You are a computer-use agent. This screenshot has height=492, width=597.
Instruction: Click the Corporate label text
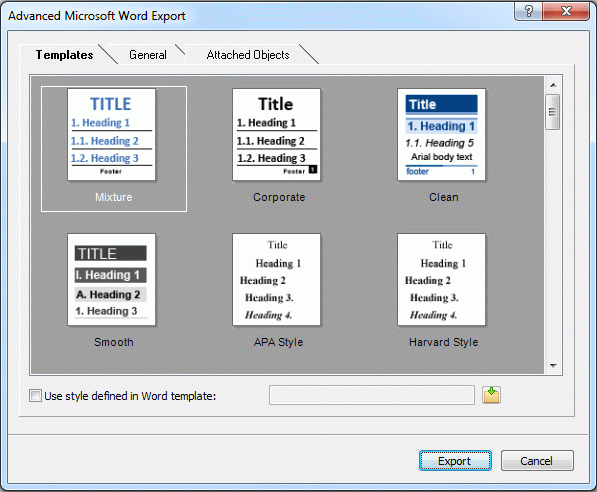[279, 197]
